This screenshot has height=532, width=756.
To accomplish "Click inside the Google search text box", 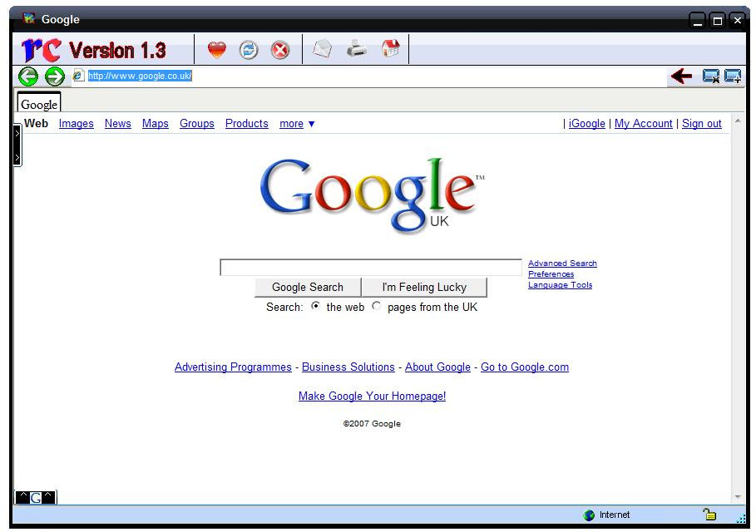I will click(x=371, y=268).
